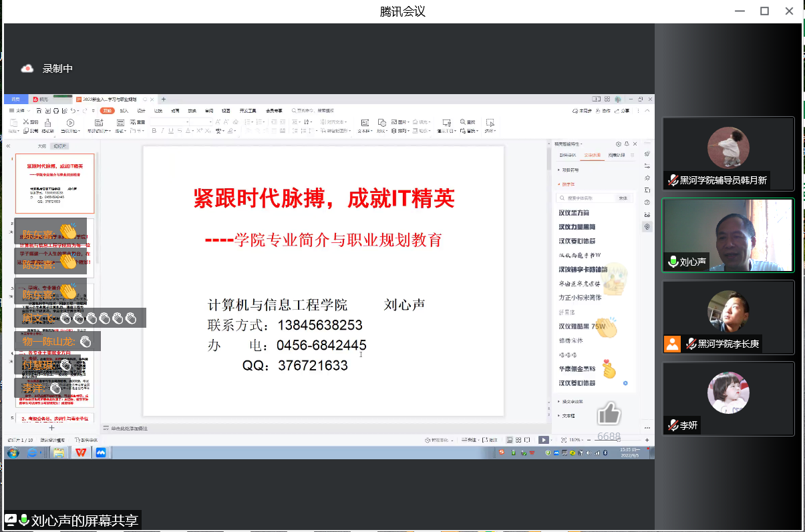Screen dimensions: 805x532
Task: Select the slide sorter view button in status bar
Action: (518, 440)
